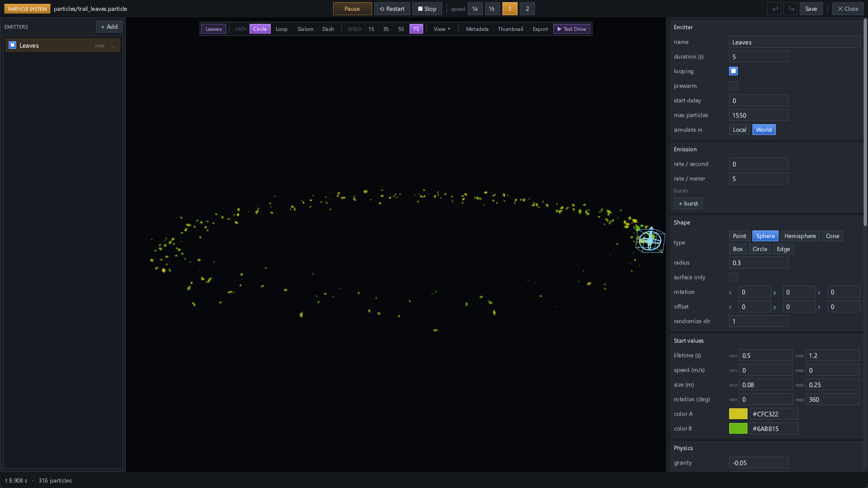The width and height of the screenshot is (868, 488).
Task: Click the max particles input field
Action: pos(758,115)
